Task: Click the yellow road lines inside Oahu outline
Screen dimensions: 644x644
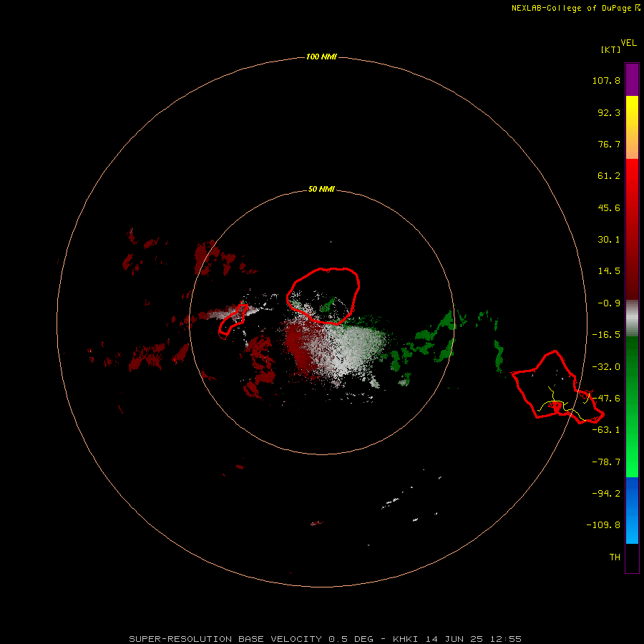Action: (562, 404)
